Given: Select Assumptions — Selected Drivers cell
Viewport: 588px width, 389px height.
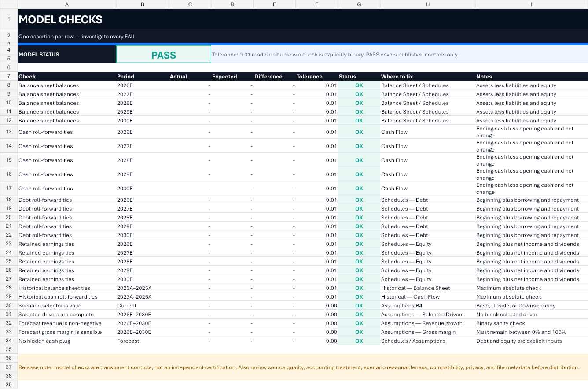Looking at the screenshot, I should (428, 314).
